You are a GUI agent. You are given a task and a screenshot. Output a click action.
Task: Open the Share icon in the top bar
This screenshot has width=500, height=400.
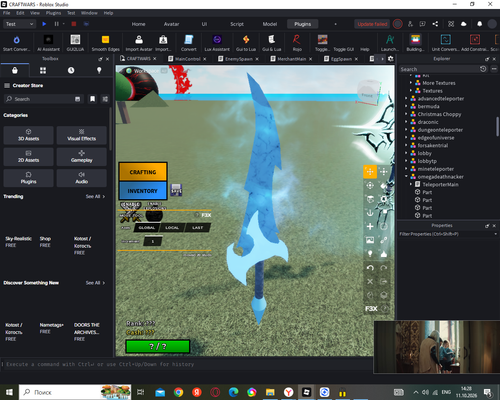pos(435,24)
